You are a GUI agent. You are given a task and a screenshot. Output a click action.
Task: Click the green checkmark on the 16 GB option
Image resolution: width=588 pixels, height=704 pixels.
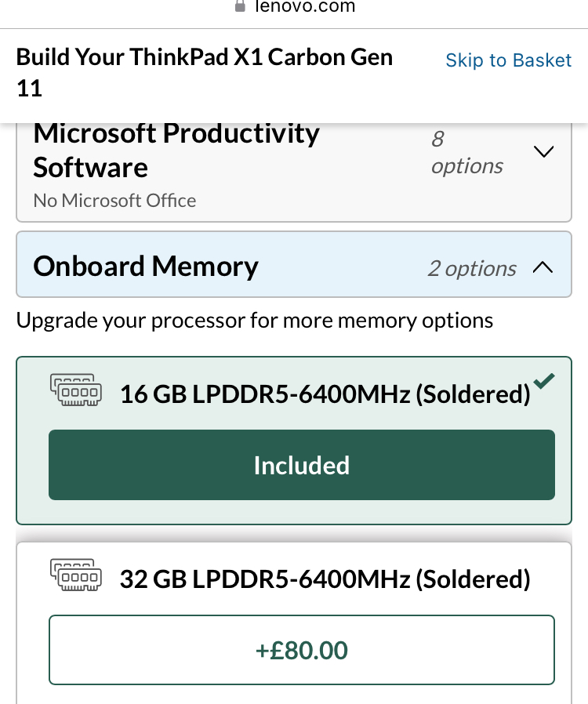(543, 381)
